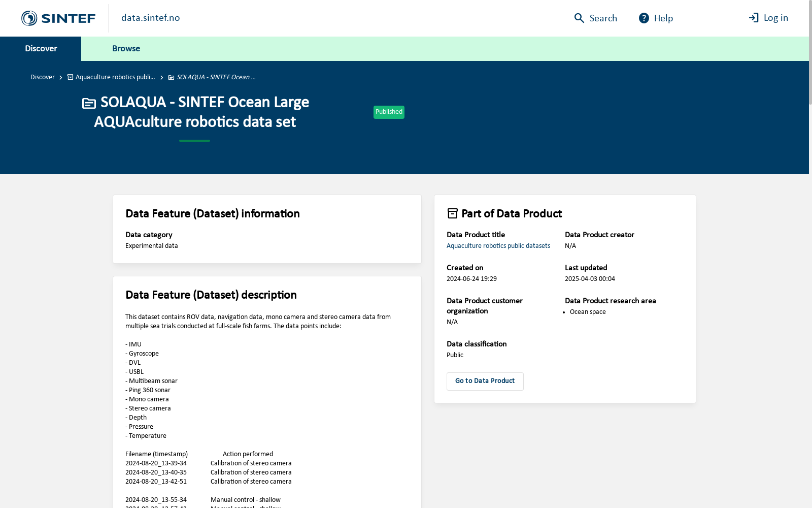Click the Data Feature (Dataset) information heading

coord(213,214)
